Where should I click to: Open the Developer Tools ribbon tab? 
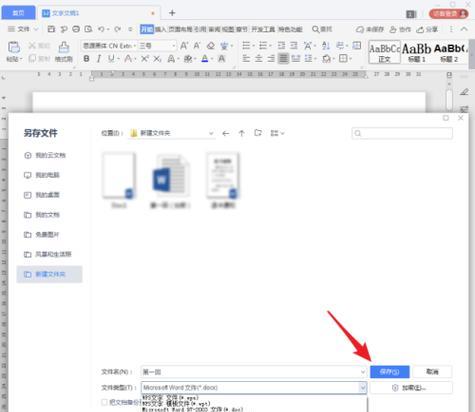click(x=263, y=29)
